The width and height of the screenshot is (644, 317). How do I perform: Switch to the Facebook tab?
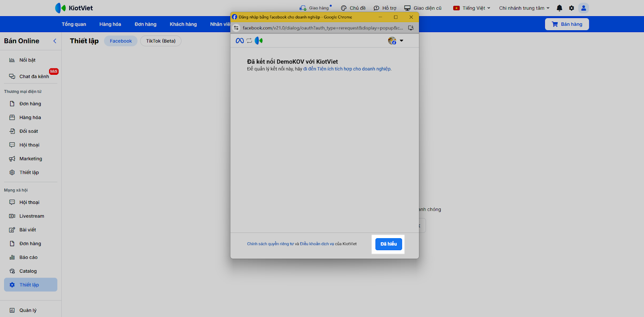coord(121,41)
